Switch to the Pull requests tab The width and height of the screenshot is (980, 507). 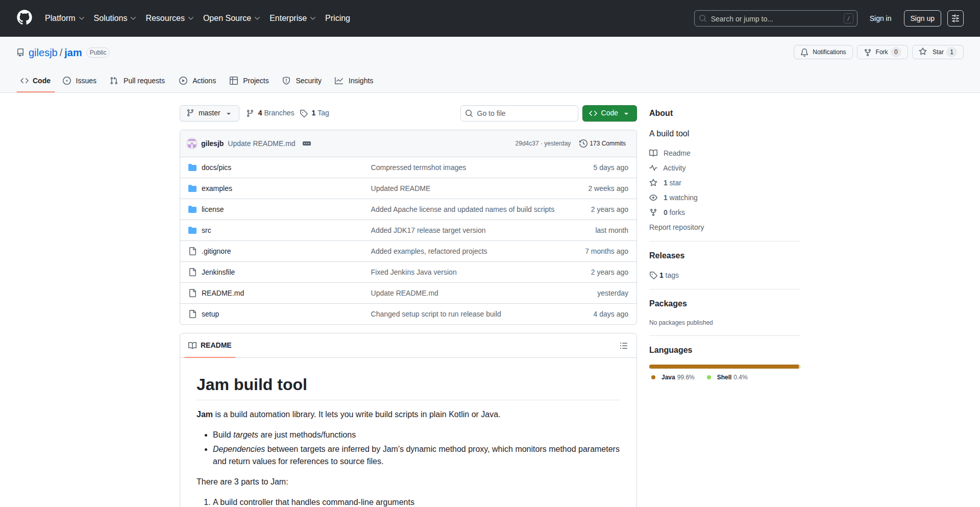pyautogui.click(x=137, y=81)
